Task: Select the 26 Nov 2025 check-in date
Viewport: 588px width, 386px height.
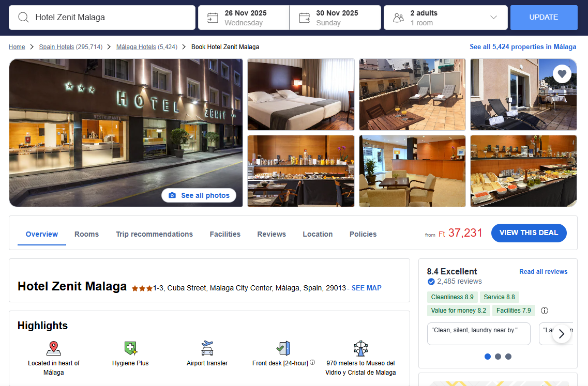Action: 244,18
